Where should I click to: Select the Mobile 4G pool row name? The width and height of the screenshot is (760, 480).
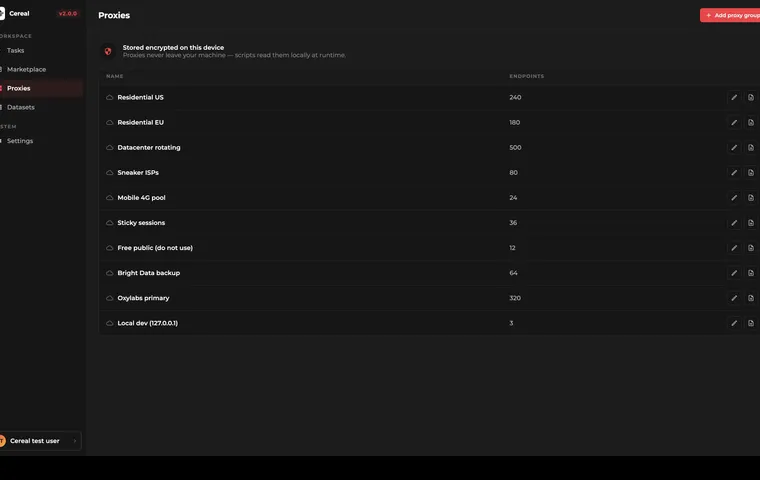click(x=141, y=198)
